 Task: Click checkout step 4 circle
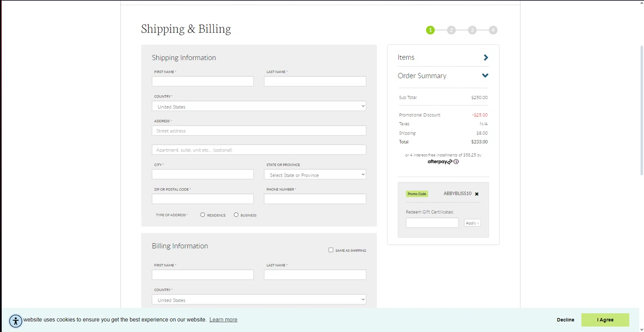click(493, 30)
